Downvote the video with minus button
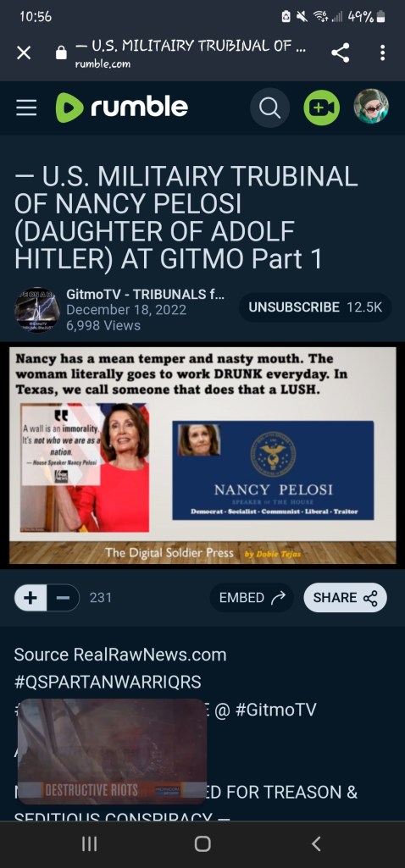Viewport: 405px width, 868px height. click(64, 598)
